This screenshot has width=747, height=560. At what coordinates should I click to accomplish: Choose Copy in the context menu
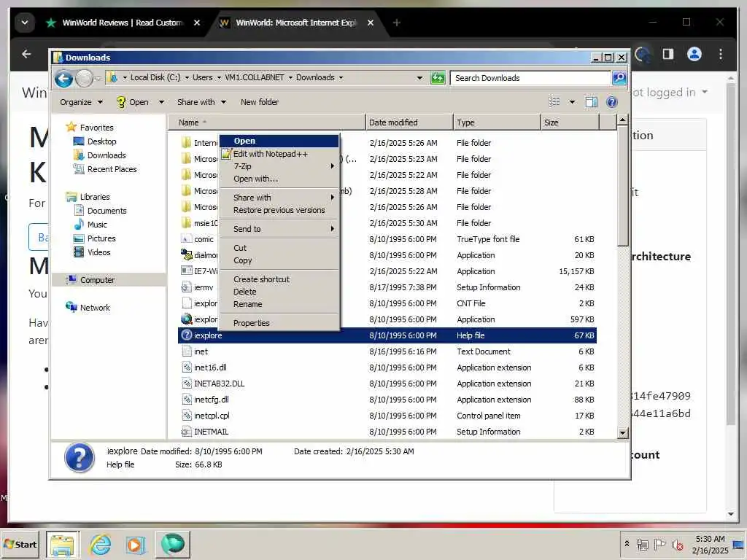coord(279,260)
